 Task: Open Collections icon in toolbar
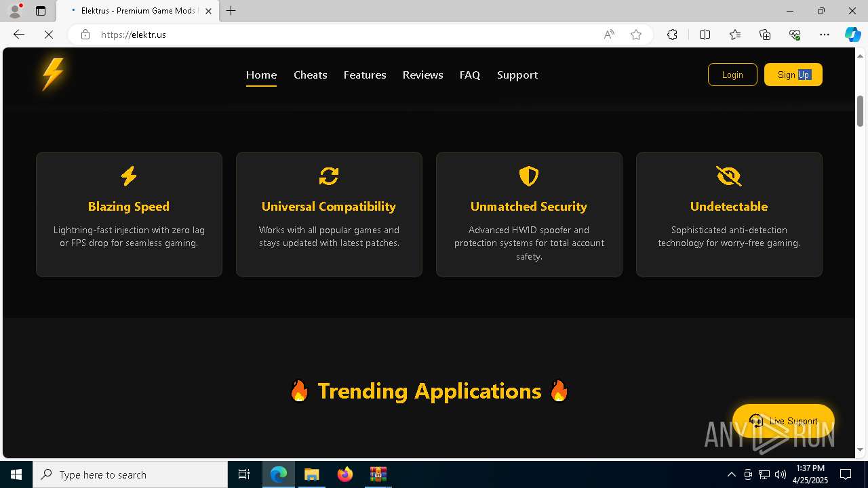click(765, 35)
